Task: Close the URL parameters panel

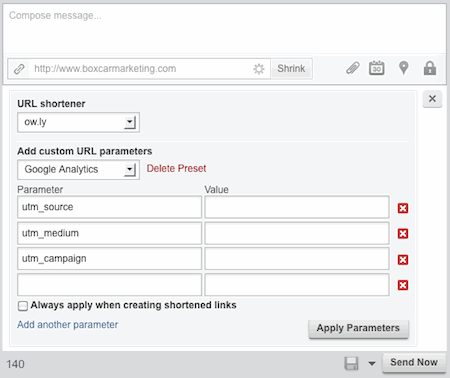Action: tap(432, 99)
